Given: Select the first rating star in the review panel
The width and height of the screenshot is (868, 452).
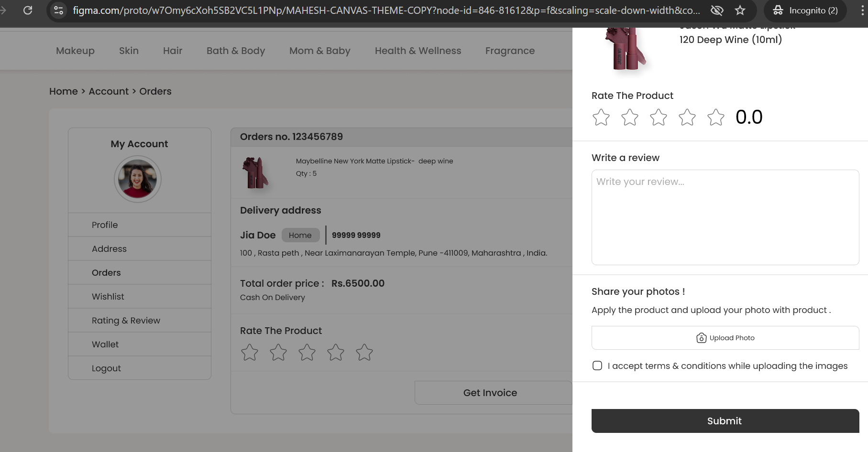Looking at the screenshot, I should point(601,117).
